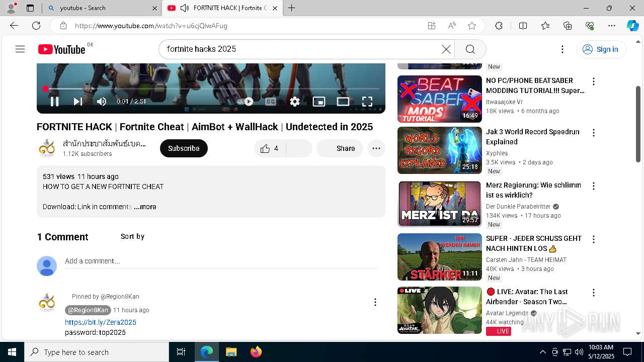Open video player settings gear
644x362 pixels.
pyautogui.click(x=295, y=102)
